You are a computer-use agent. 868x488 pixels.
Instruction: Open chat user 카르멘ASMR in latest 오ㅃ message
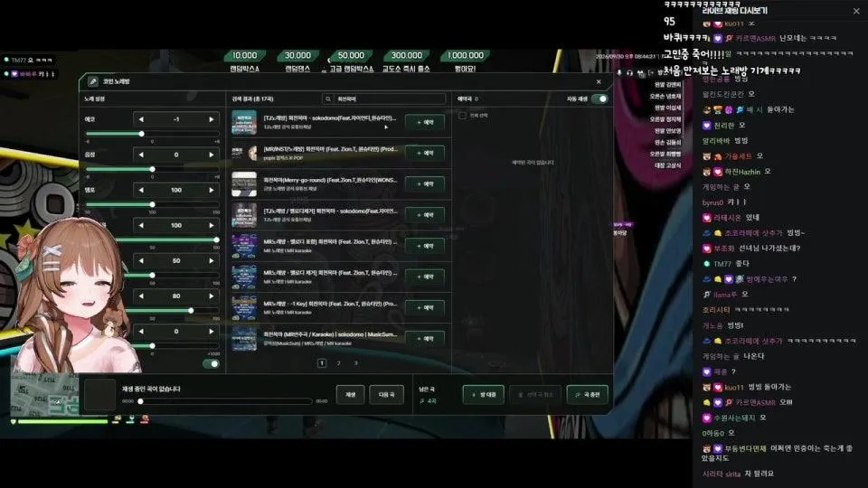point(755,402)
